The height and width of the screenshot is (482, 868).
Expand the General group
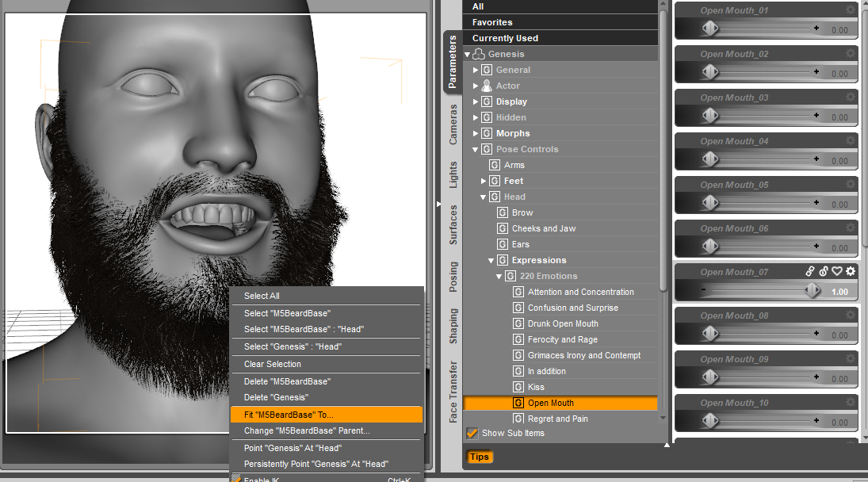coord(476,70)
